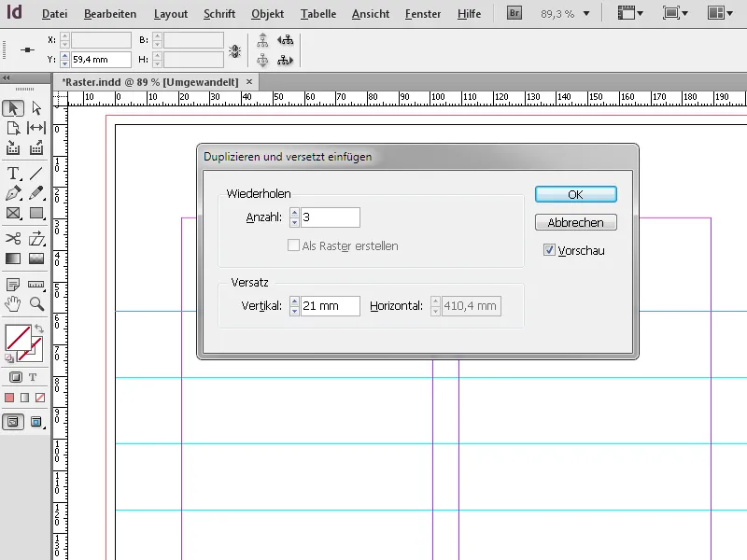Select the Gradient Feather tool

[x=36, y=259]
